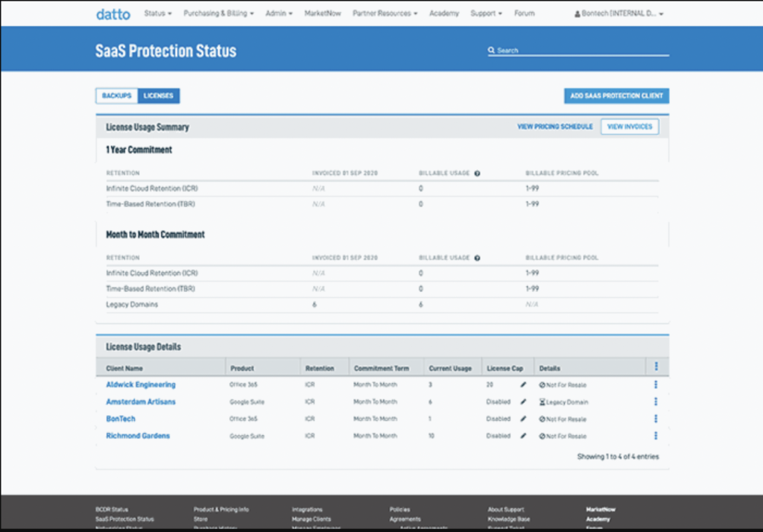The height and width of the screenshot is (532, 763).
Task: Click Legacy Domain icon in Amsterdam Artisans row
Action: click(542, 402)
